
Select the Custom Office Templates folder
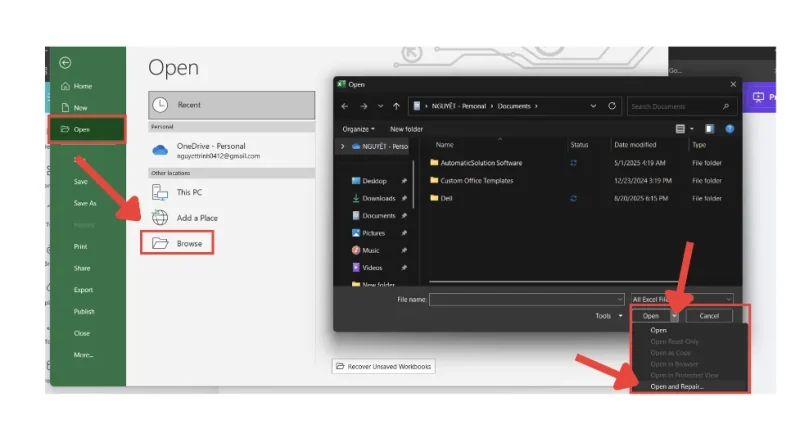pos(477,180)
